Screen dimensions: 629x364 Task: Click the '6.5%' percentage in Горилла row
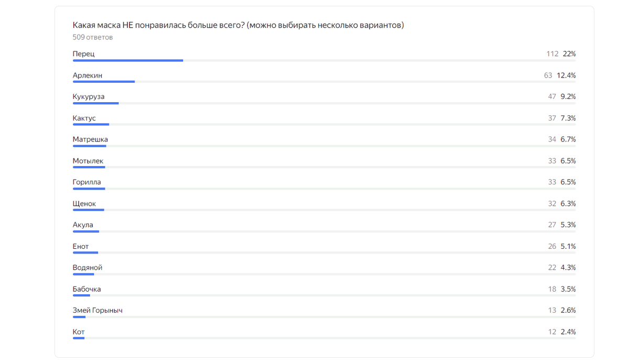[x=568, y=182]
